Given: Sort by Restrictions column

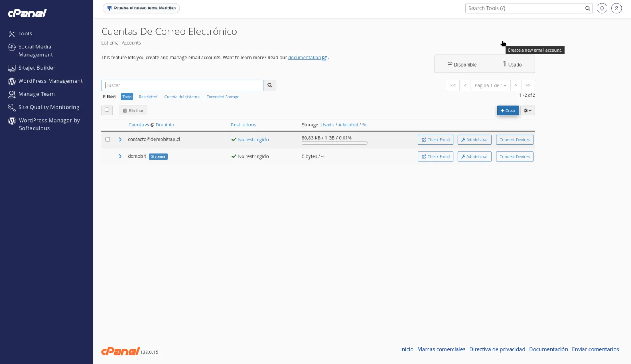Looking at the screenshot, I should pos(243,125).
